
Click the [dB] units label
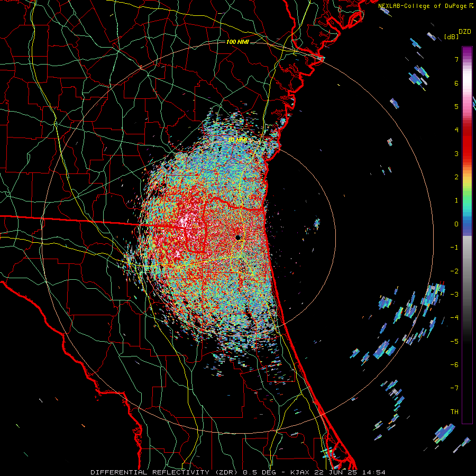[451, 36]
